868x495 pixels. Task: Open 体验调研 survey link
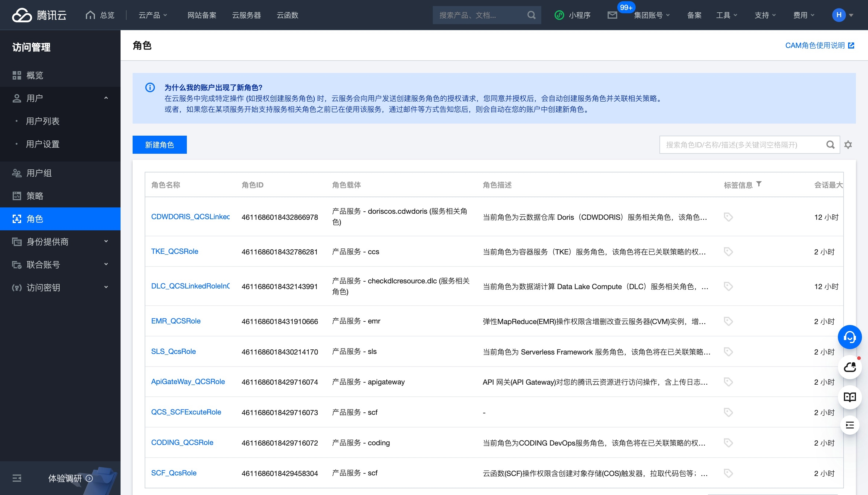pos(70,478)
